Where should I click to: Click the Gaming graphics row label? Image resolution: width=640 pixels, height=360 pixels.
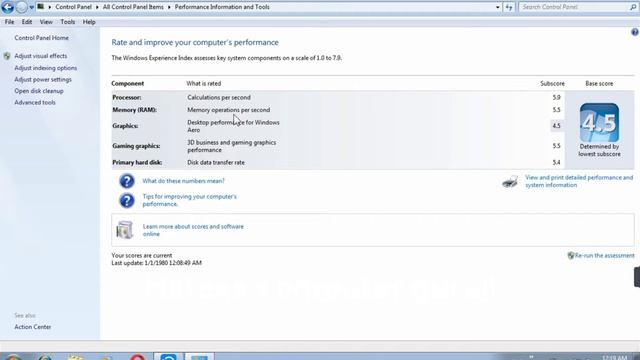tap(136, 146)
